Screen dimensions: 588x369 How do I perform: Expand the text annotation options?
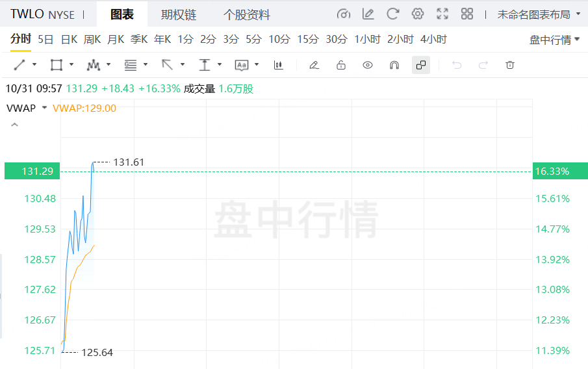click(x=257, y=64)
